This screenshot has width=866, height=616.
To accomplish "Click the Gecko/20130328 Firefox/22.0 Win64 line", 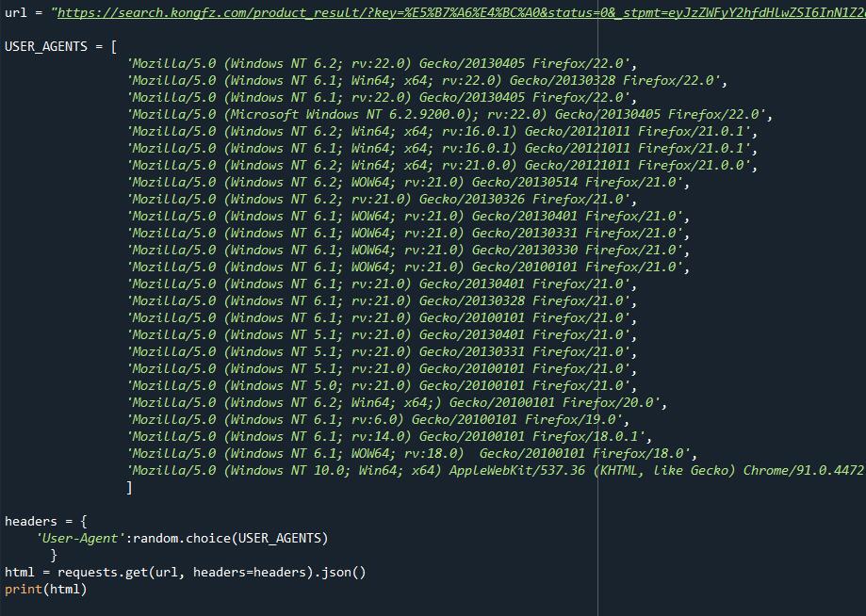I will click(426, 81).
